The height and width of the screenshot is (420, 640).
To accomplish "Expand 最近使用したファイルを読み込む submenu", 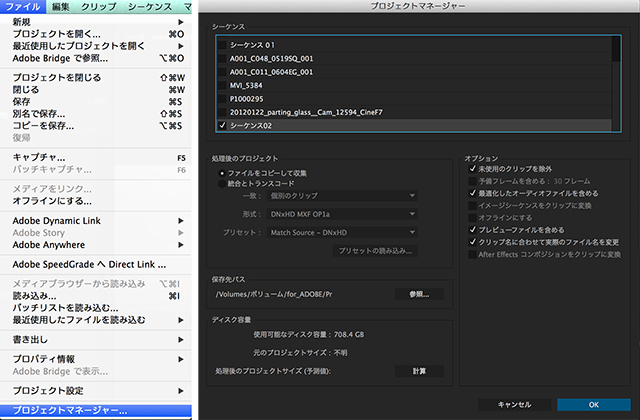I will (x=96, y=320).
